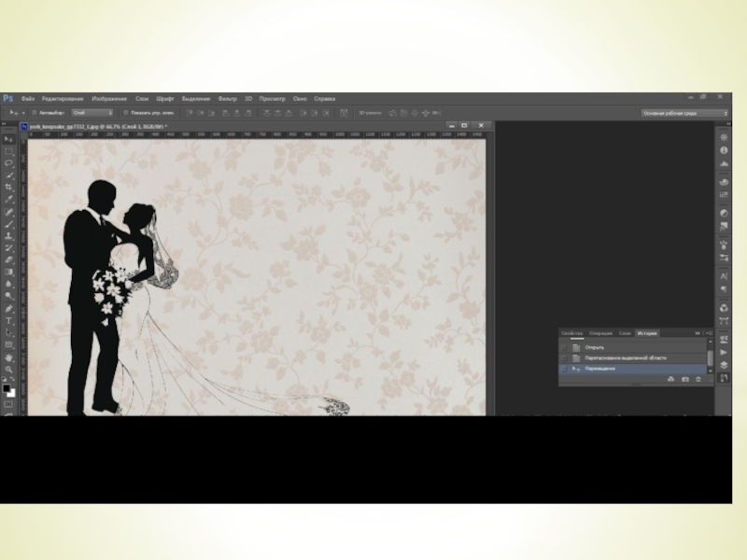Open the Основная рабочая среда workspace dropdown
Image resolution: width=747 pixels, height=560 pixels.
(684, 113)
